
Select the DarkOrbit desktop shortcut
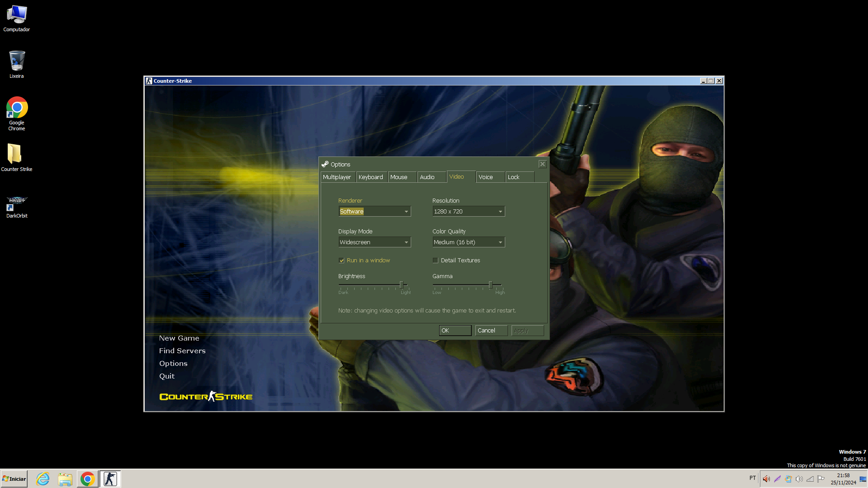pos(17,208)
